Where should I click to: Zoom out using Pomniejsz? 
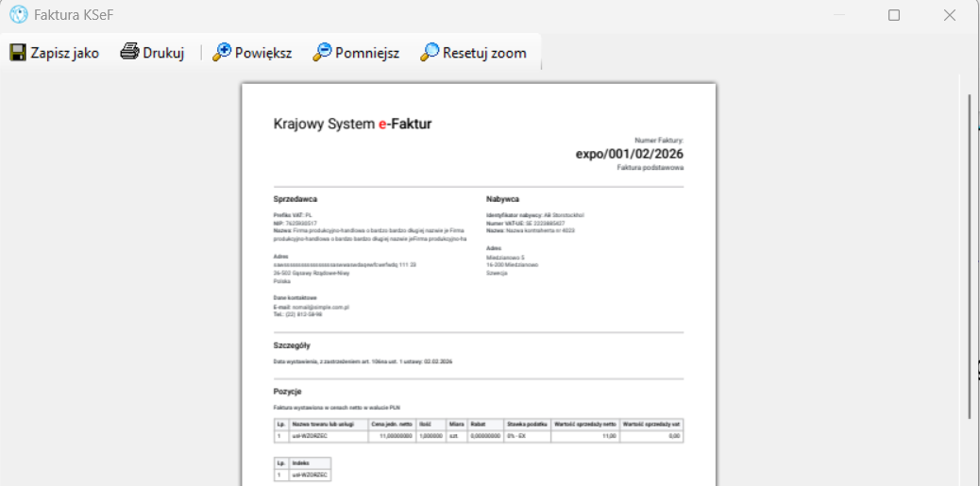(x=356, y=53)
